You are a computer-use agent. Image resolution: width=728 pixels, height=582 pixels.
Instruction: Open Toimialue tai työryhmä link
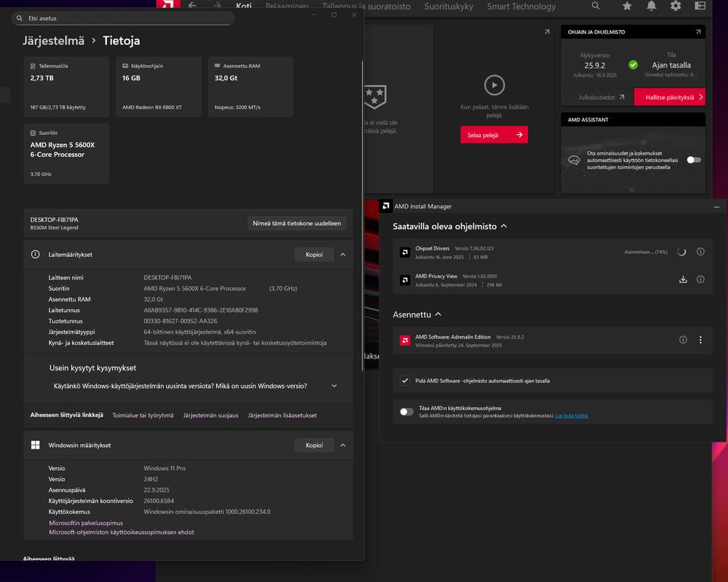pos(143,415)
